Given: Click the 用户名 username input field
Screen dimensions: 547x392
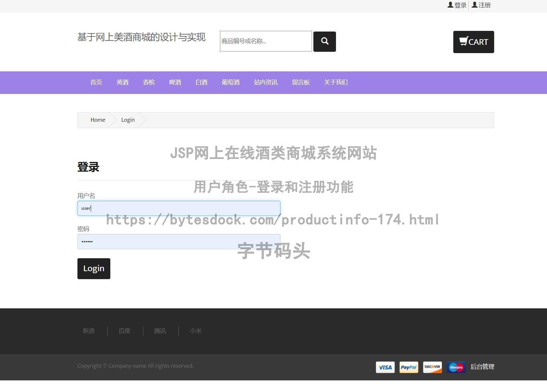Looking at the screenshot, I should [x=179, y=208].
